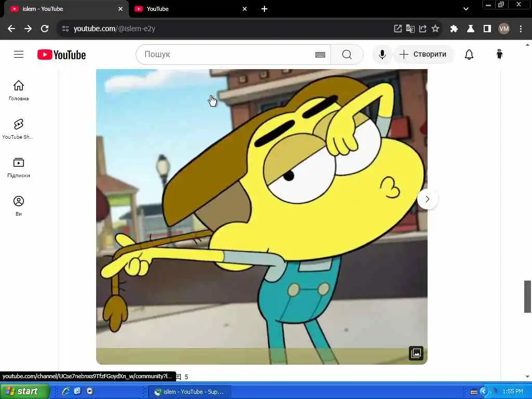Click the address bar URL
Screen dimensions: 532x399
coord(114,29)
